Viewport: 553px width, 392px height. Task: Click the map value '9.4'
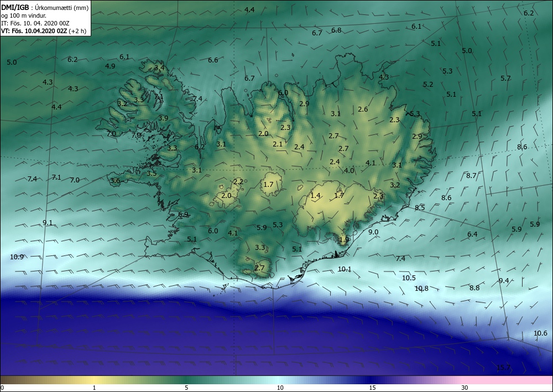point(504,281)
